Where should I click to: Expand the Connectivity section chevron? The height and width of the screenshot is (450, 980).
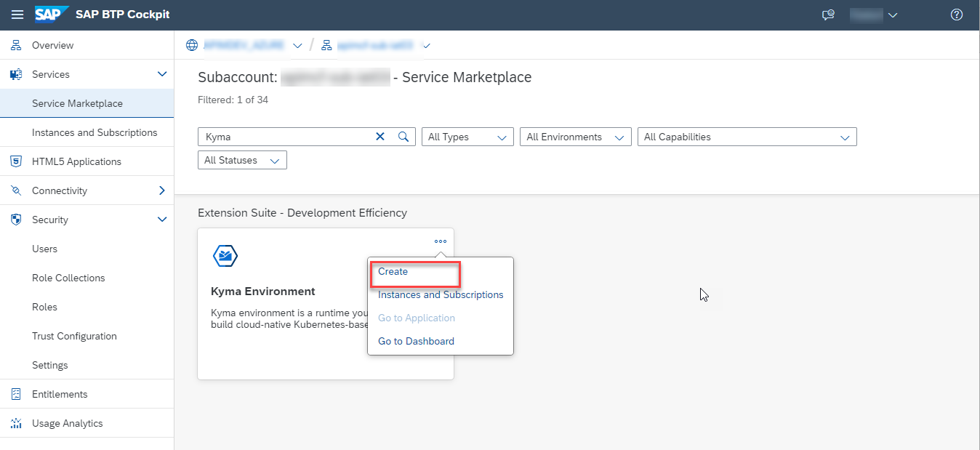tap(162, 190)
